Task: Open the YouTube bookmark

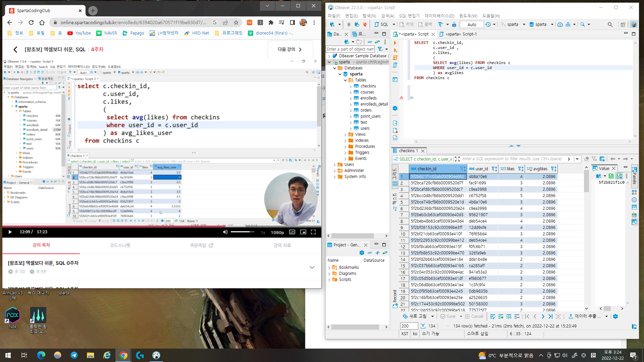Action: coord(79,33)
